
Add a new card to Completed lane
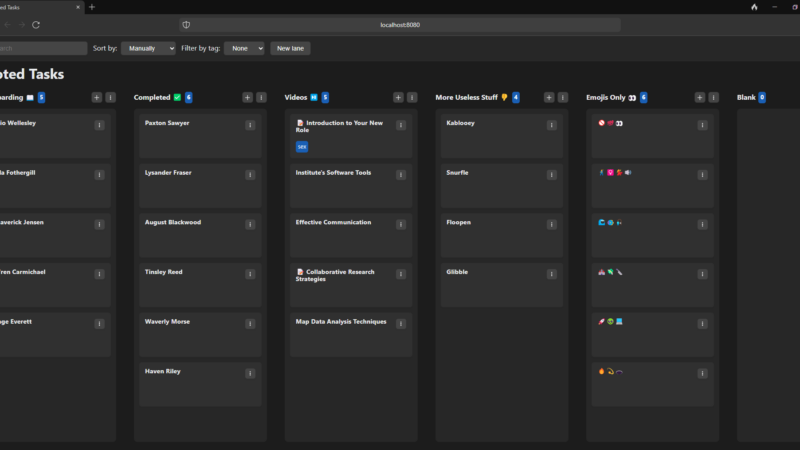247,97
